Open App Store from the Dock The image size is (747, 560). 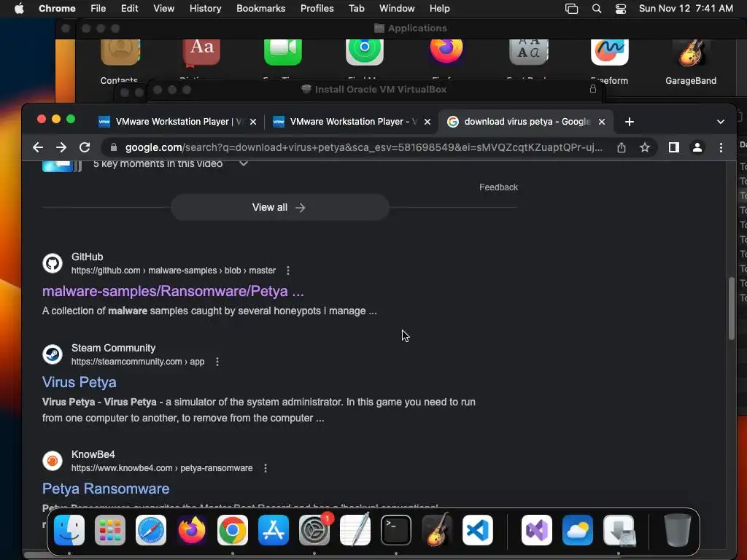[274, 530]
